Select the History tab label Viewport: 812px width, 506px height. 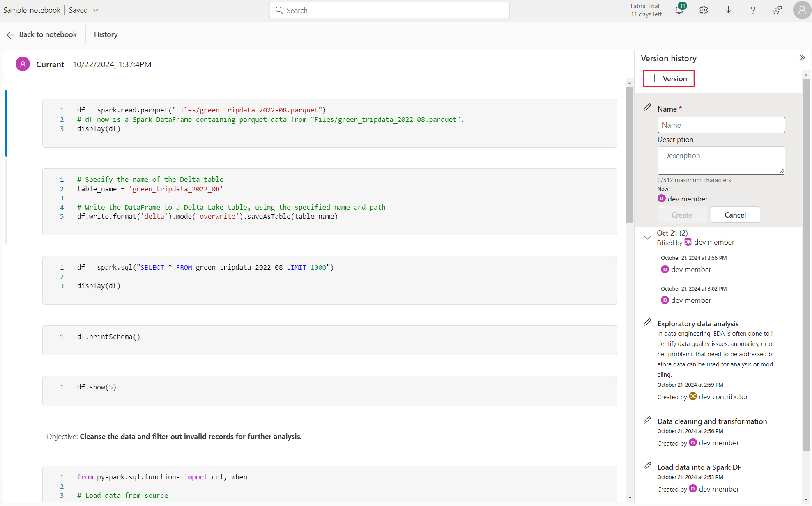(106, 34)
